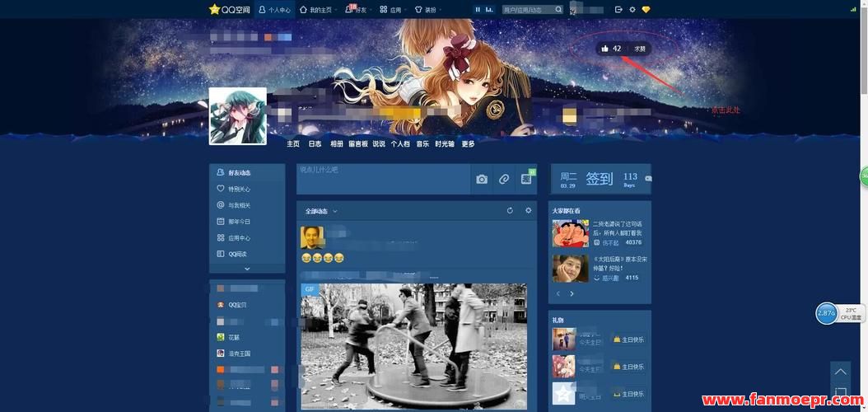
Task: Click second 生日快乐 gift button
Action: pos(628,367)
